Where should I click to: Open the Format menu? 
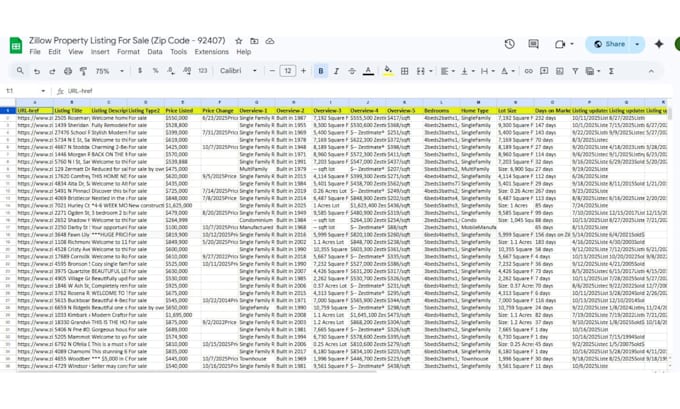[x=128, y=52]
